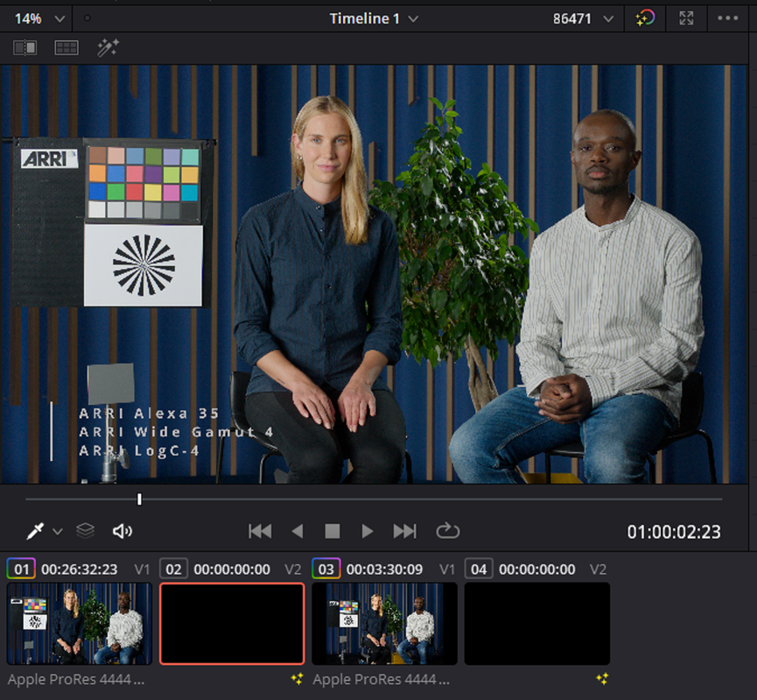Select clip 01 thumbnail
The width and height of the screenshot is (757, 700).
80,624
